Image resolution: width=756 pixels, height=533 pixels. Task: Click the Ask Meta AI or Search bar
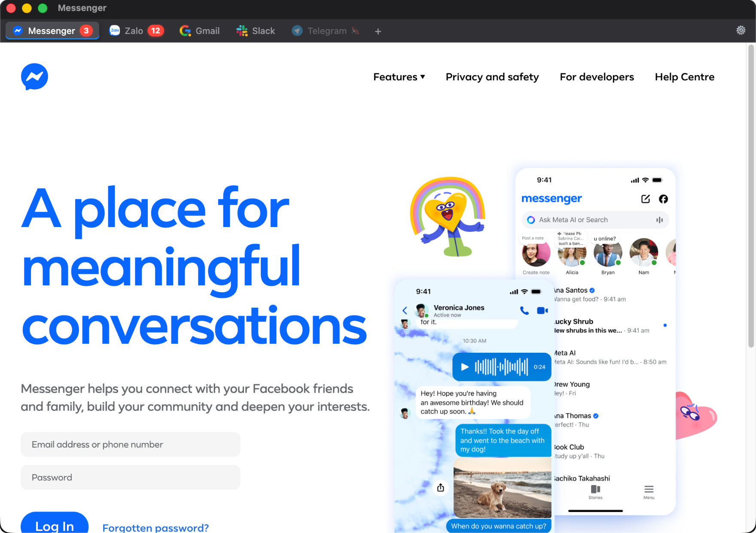(595, 220)
